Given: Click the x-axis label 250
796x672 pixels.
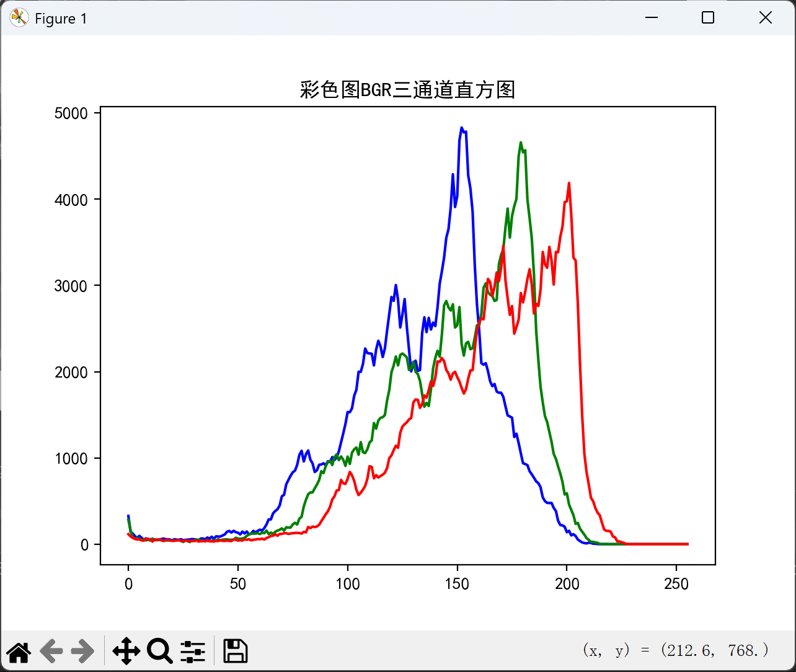Looking at the screenshot, I should pos(676,584).
